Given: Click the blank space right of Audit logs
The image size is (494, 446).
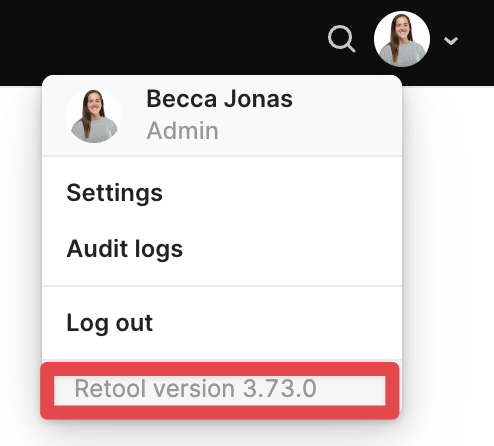Looking at the screenshot, I should point(292,249).
